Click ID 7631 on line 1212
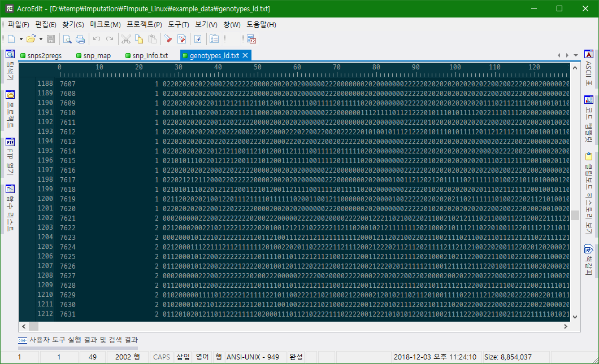The width and height of the screenshot is (599, 364). tap(68, 314)
